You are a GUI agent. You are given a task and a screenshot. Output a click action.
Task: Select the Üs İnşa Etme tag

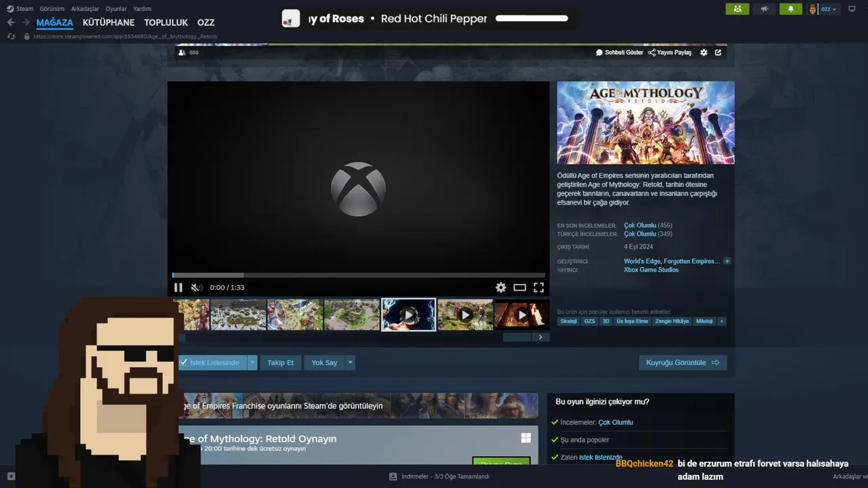click(x=632, y=321)
